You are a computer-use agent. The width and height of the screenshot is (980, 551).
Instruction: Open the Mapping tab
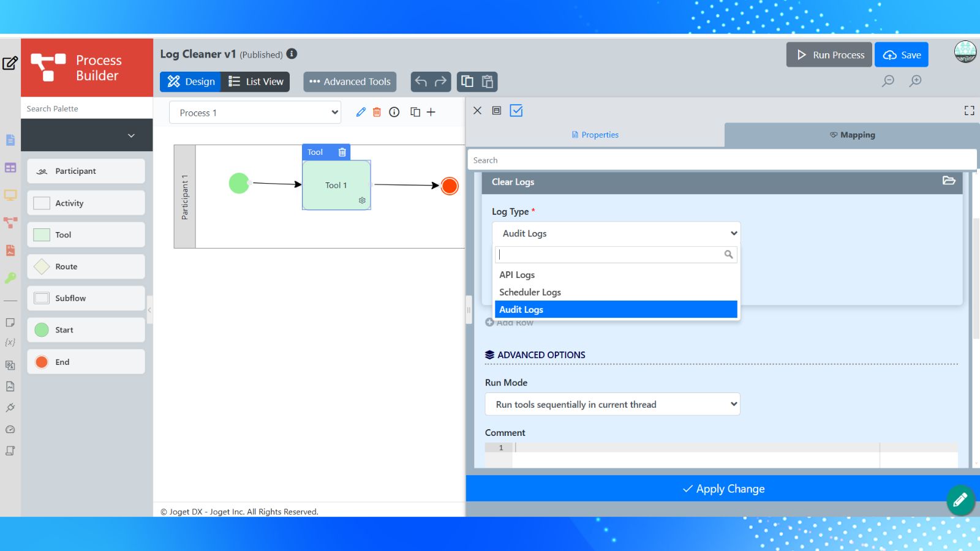coord(852,135)
